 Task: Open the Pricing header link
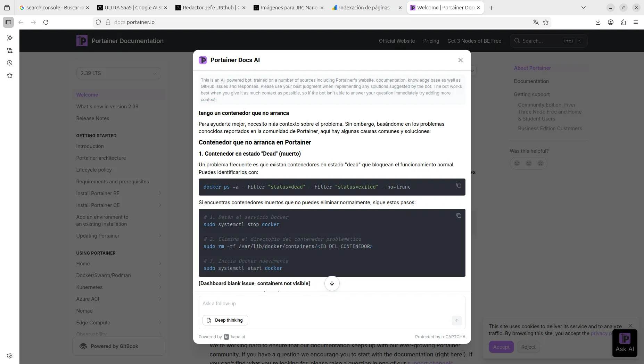(431, 41)
